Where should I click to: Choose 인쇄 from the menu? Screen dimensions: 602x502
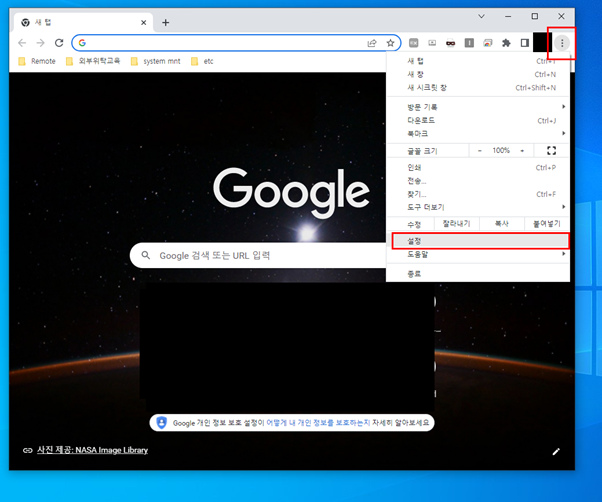coord(478,167)
